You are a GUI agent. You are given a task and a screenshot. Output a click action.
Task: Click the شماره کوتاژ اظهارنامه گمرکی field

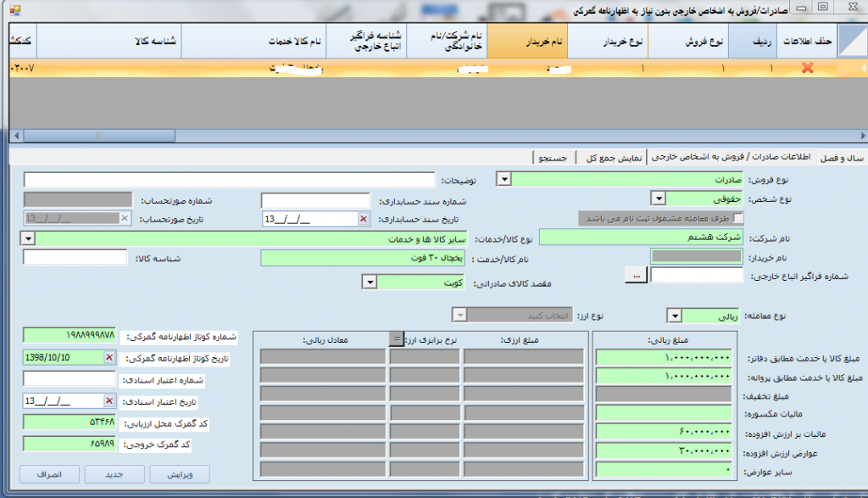(70, 335)
